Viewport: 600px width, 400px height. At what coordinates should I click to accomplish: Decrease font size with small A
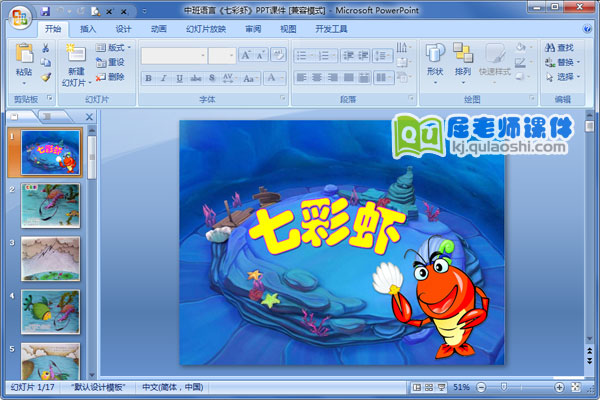[x=261, y=55]
